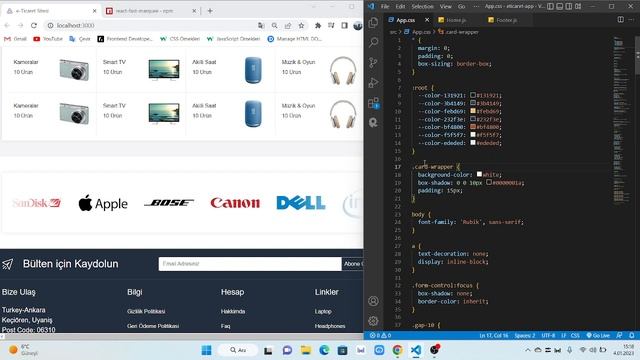Bookmark this page with the star icon
This screenshot has height=360, width=640.
point(301,25)
